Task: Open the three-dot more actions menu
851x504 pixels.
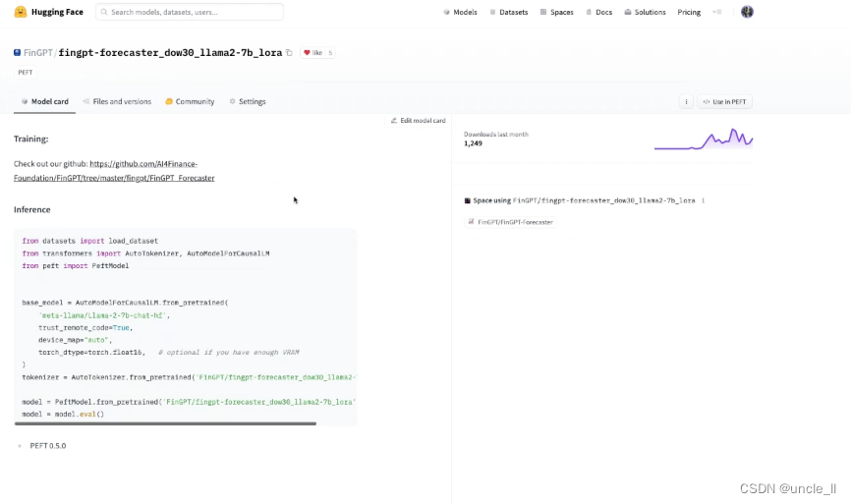Action: tap(686, 101)
